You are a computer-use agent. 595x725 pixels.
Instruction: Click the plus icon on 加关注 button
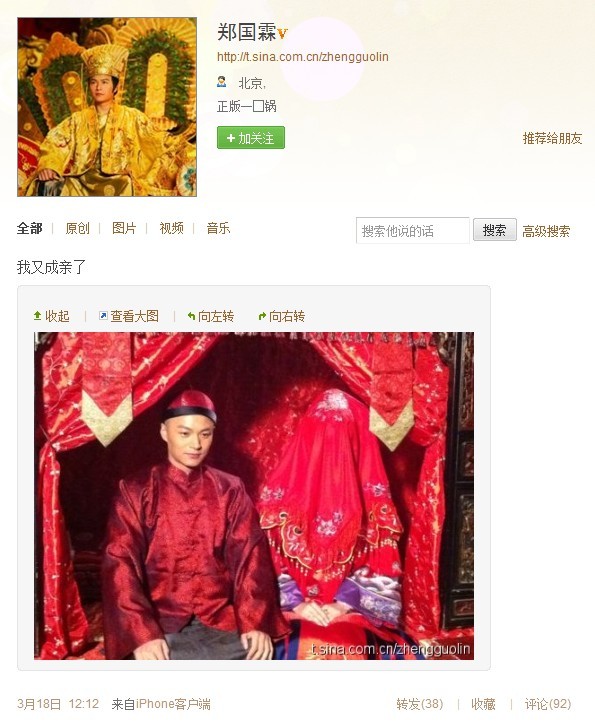click(231, 138)
